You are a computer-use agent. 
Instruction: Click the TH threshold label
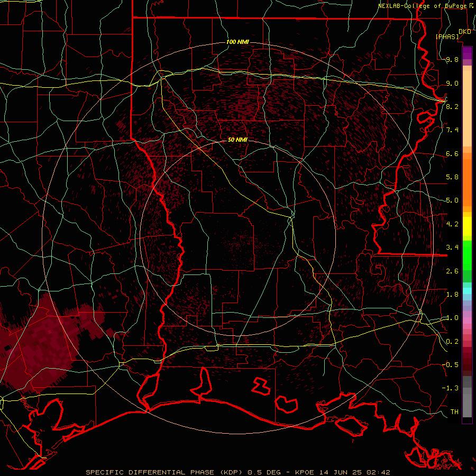(x=454, y=412)
